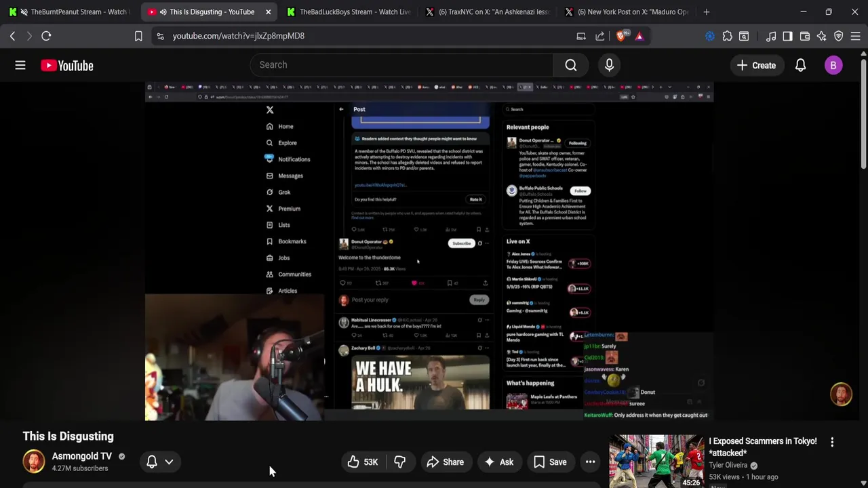This screenshot has height=488, width=868.
Task: Click the '4.27M subscribers' text
Action: click(80, 468)
